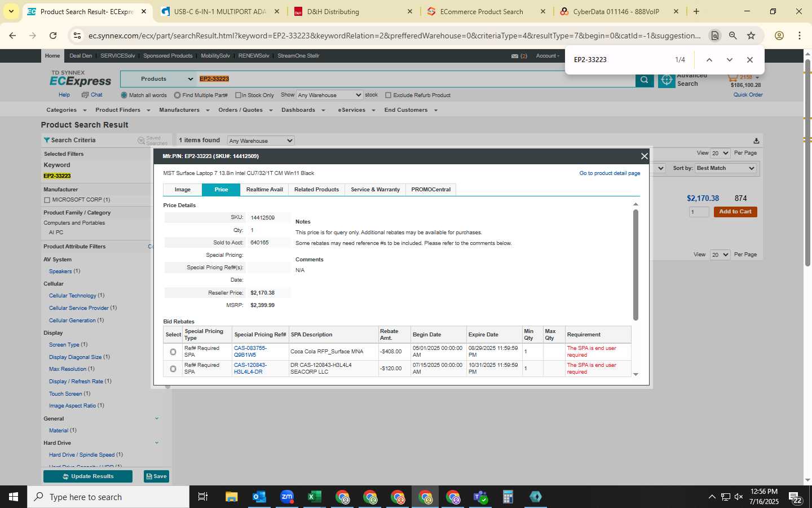Screen dimensions: 812x508
Task: Close the price details popup
Action: tap(644, 156)
